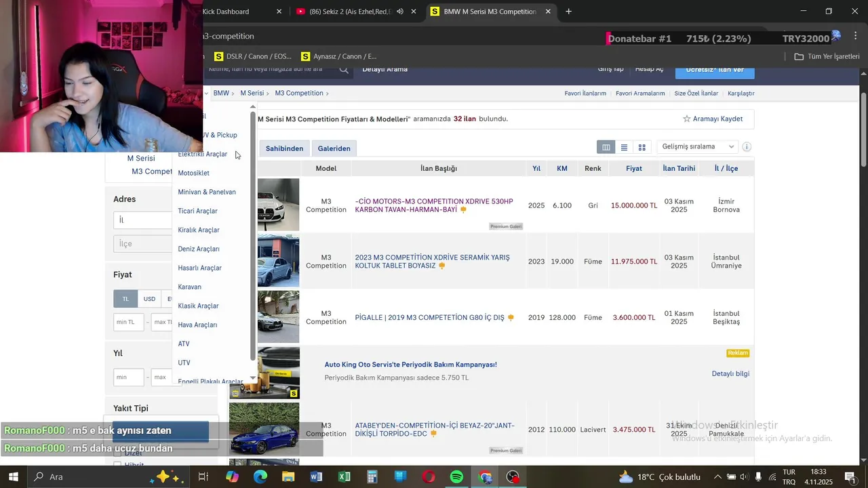
Task: Open Gelişmiş sıralama sort dropdown
Action: (697, 147)
